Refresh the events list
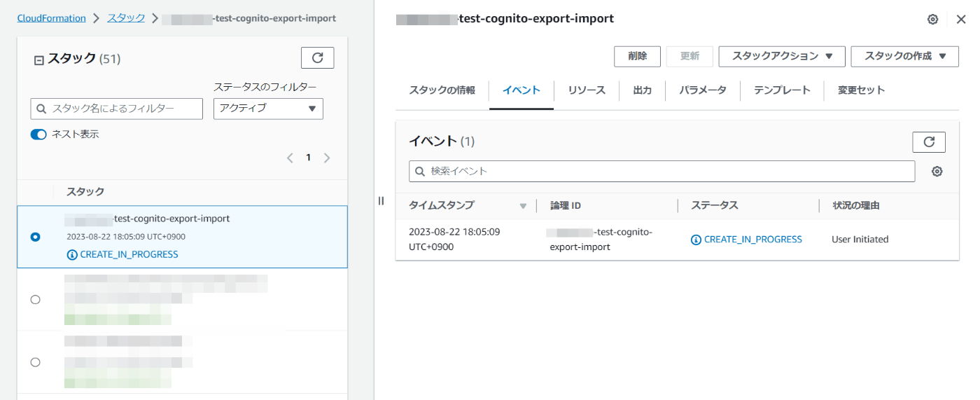Screen dimensions: 980x400 pyautogui.click(x=929, y=142)
